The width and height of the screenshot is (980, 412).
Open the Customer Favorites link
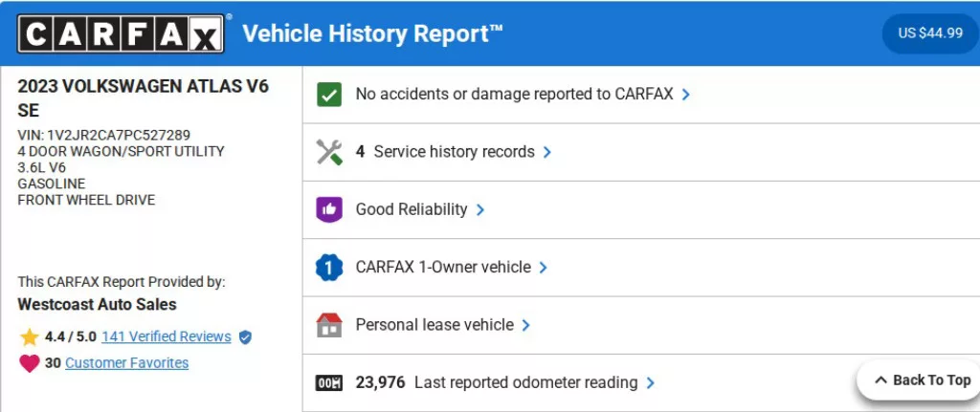126,363
